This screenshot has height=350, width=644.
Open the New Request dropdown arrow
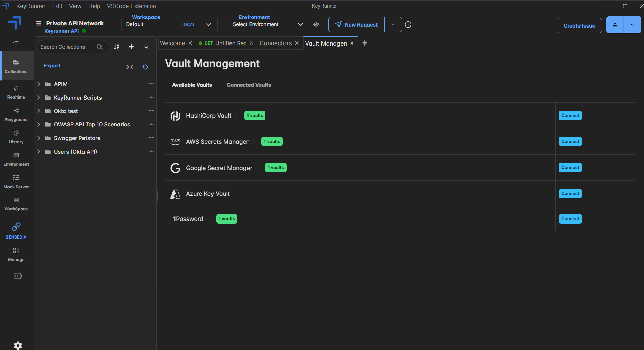[393, 24]
